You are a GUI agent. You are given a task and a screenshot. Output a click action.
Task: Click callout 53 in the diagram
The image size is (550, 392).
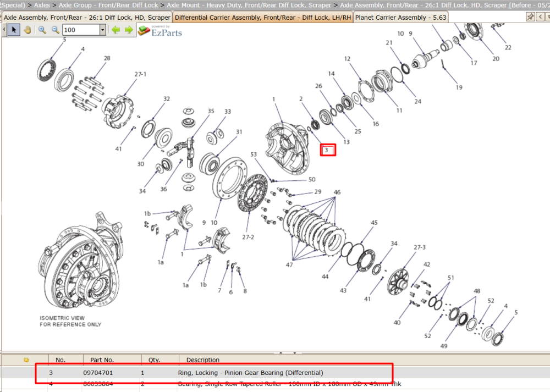tap(254, 154)
